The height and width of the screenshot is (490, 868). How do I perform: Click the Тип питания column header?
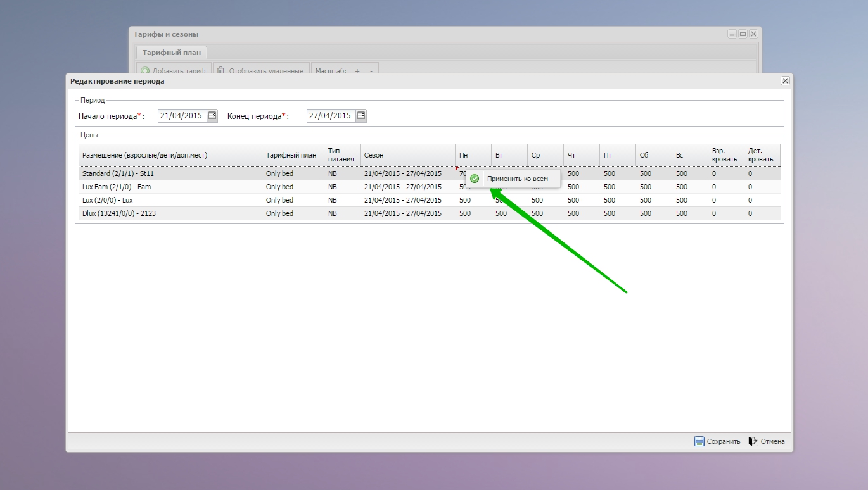[x=341, y=155]
